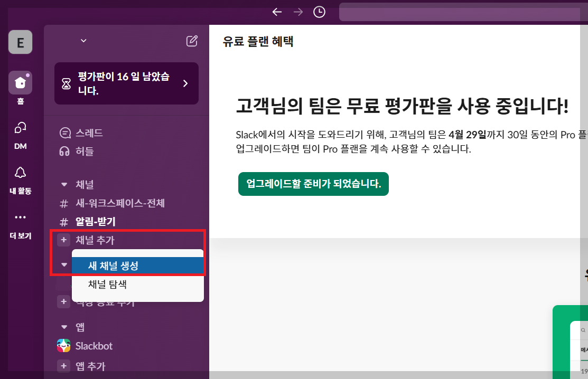Open history clock icon
Screen dimensions: 588x379
click(x=319, y=12)
